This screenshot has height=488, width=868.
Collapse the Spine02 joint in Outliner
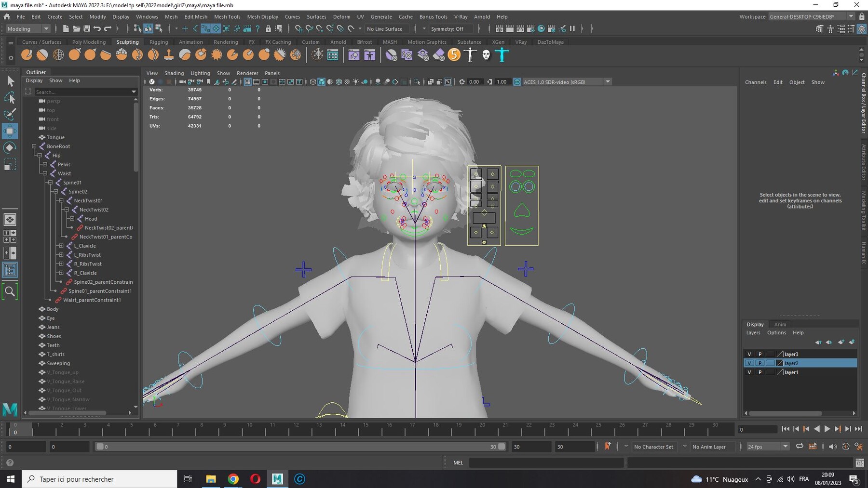56,192
